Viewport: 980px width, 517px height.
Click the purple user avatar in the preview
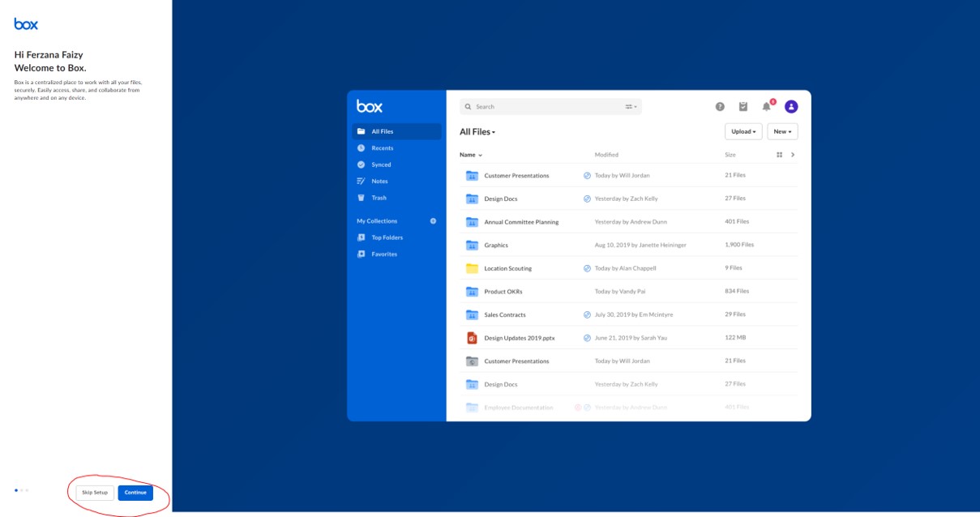pyautogui.click(x=791, y=106)
